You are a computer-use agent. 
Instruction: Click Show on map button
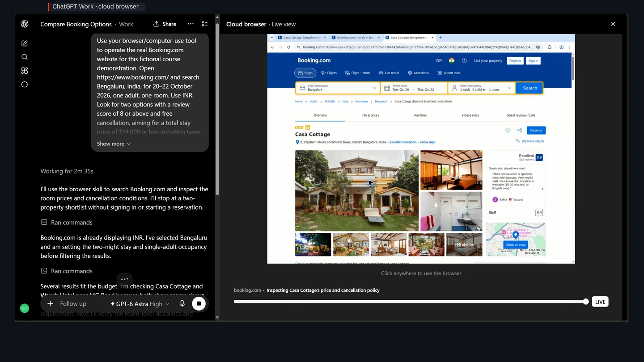click(x=516, y=244)
